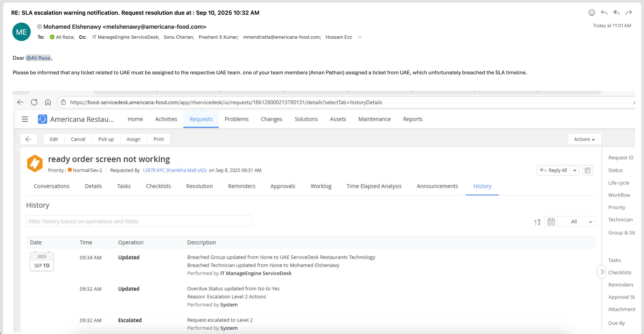Toggle the history sort order icon
This screenshot has height=334, width=644.
(x=537, y=221)
